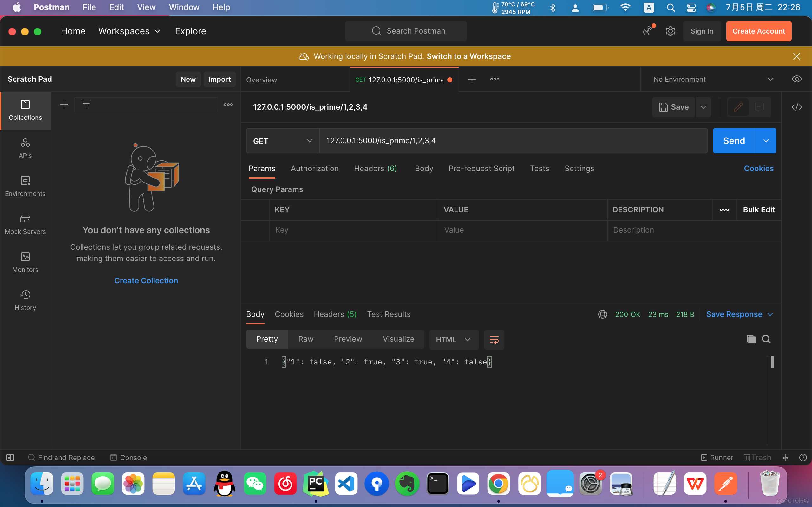Screen dimensions: 812x507
Task: Select the Pre-request Script tab
Action: click(481, 168)
